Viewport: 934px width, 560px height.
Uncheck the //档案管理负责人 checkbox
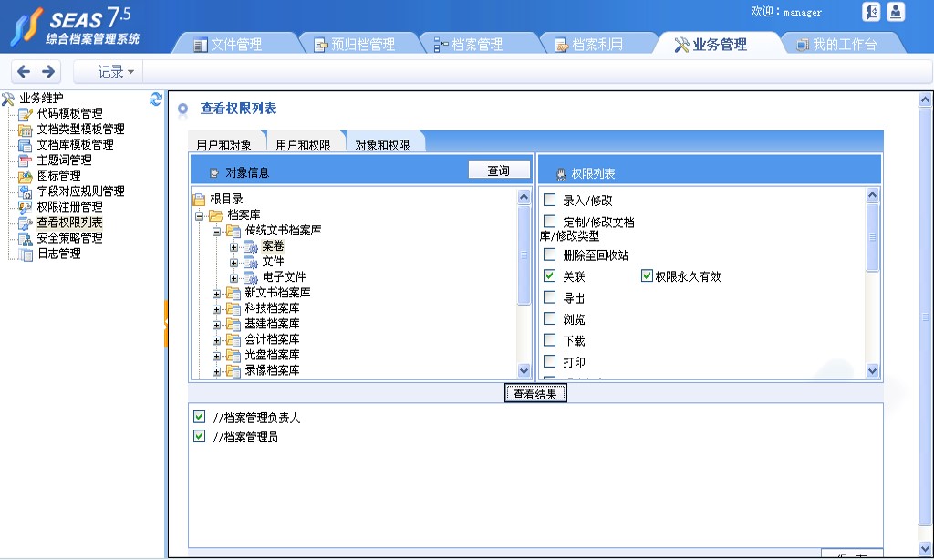(200, 417)
